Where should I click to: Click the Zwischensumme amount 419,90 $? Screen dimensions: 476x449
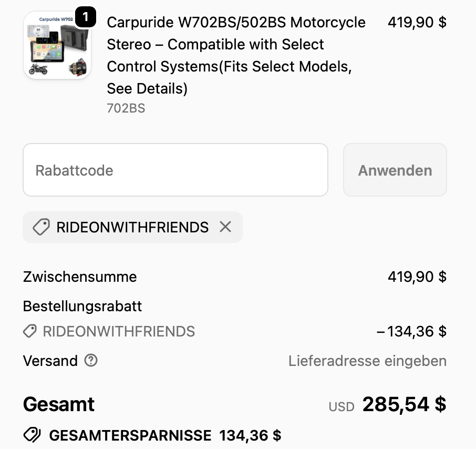[417, 277]
